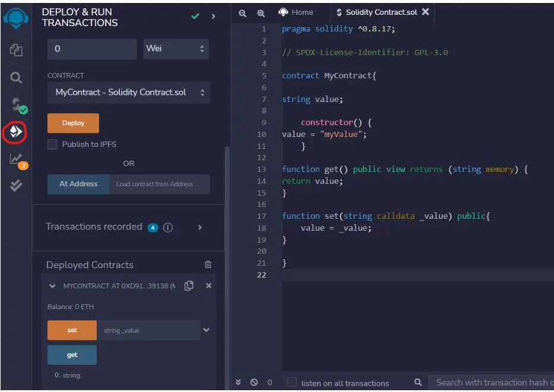Toggle the terminal panel double chevron

(x=238, y=382)
